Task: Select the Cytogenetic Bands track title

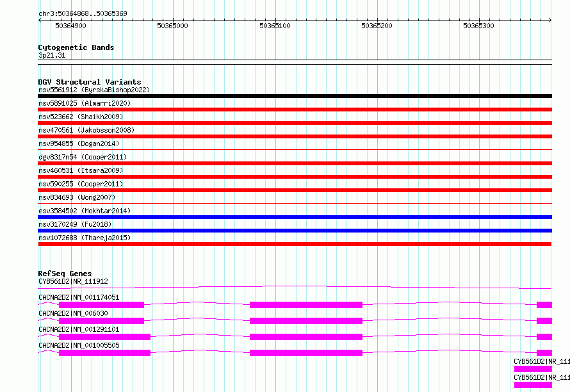Action: tap(76, 47)
